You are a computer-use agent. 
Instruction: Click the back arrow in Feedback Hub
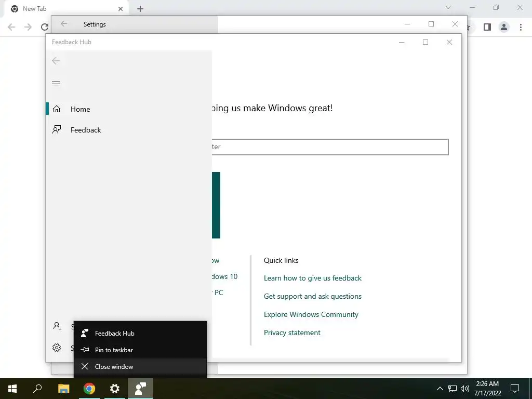(56, 61)
